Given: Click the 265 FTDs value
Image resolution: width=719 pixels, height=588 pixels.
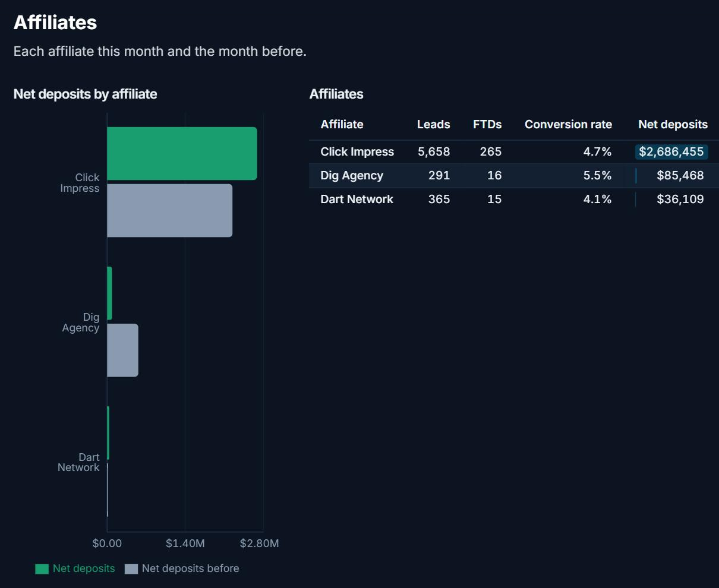Looking at the screenshot, I should (491, 151).
